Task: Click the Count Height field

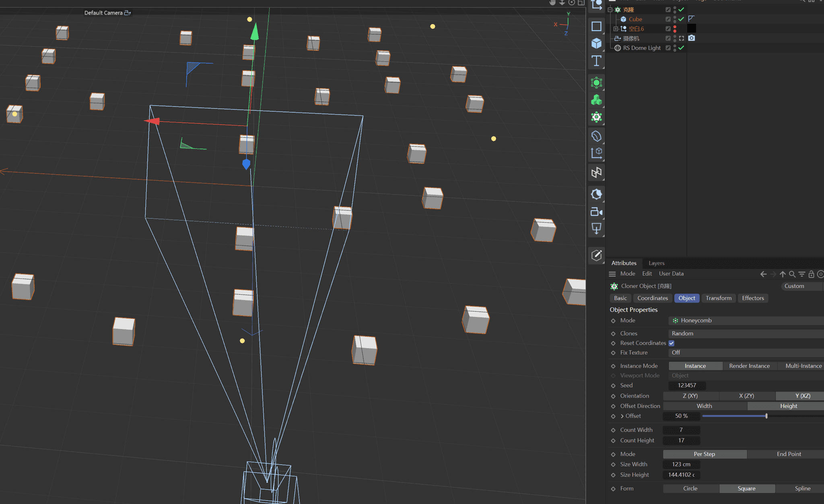Action: 681,440
